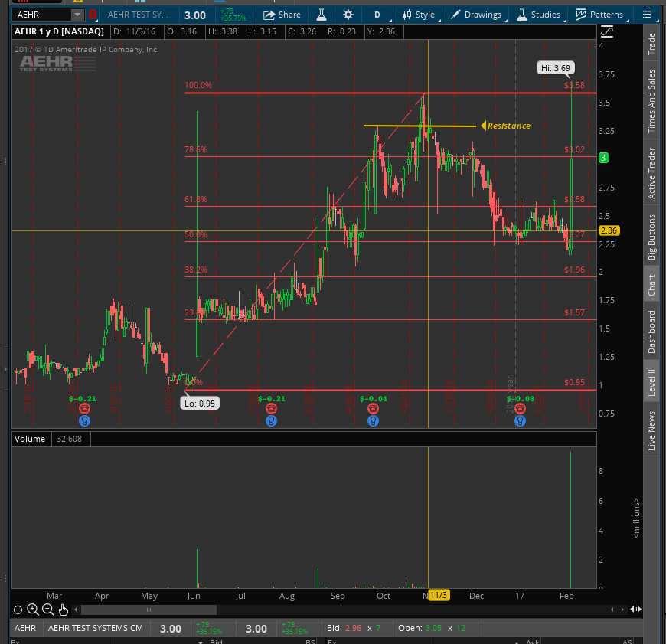This screenshot has height=644, width=666.
Task: Click the AEHR 1 y D [NASDAQ] header
Action: tap(59, 31)
